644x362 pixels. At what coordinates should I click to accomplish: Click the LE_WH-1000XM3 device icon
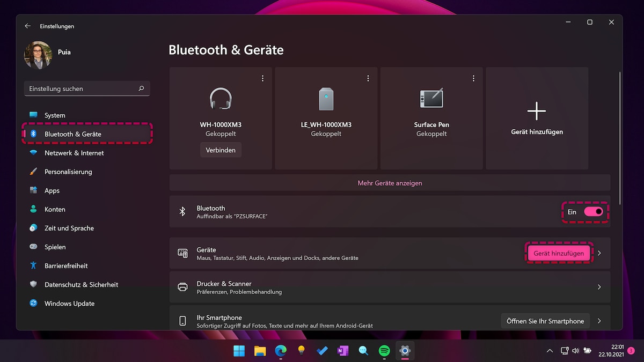point(326,99)
